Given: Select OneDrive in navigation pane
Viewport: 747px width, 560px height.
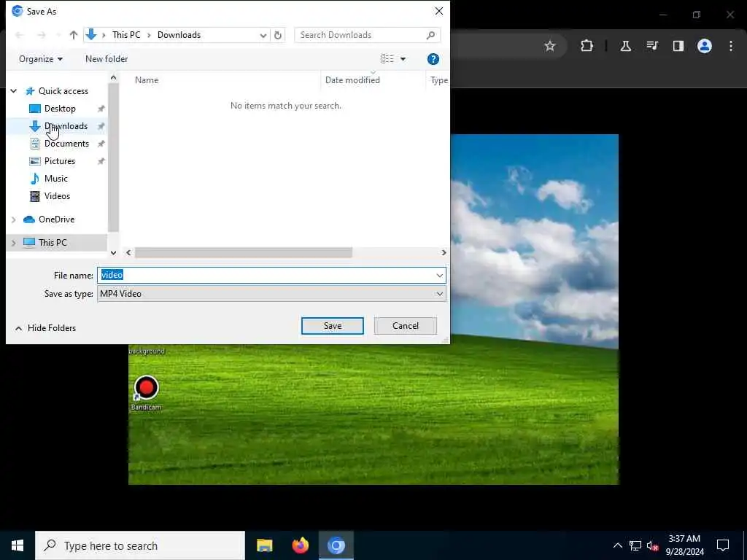Looking at the screenshot, I should click(x=56, y=219).
